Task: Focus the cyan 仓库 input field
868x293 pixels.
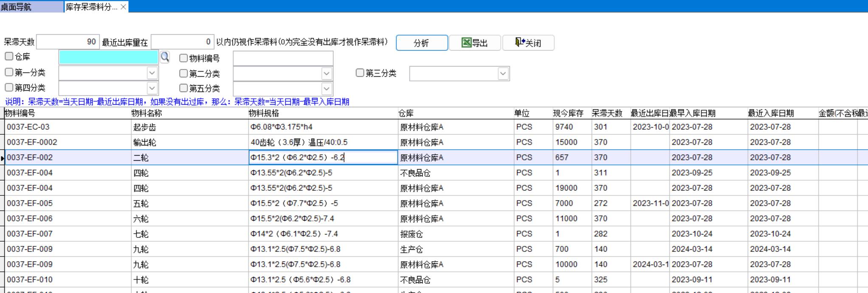Action: [x=108, y=57]
